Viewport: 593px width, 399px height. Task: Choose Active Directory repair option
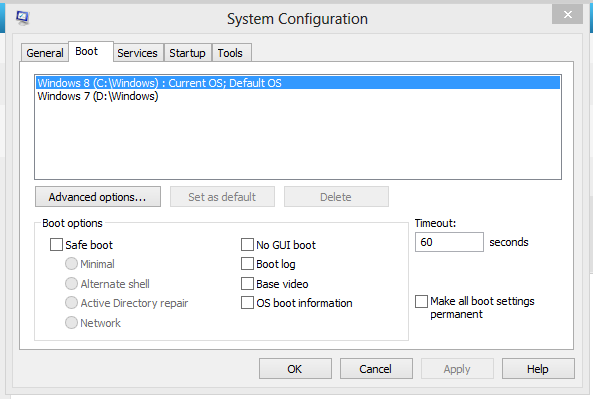[x=71, y=303]
